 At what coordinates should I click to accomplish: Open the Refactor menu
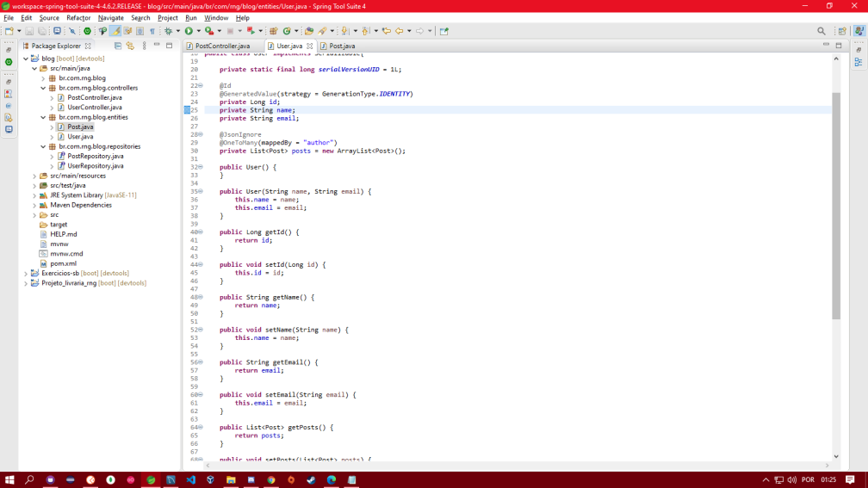78,17
